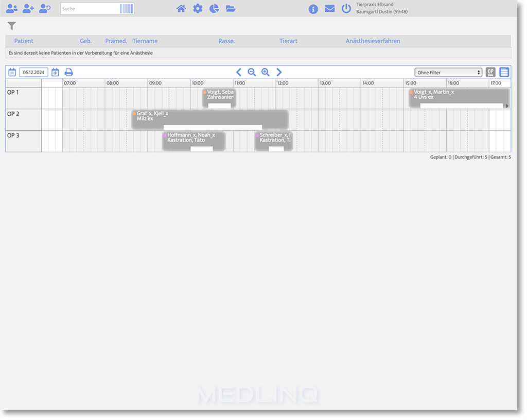Log out using the power icon
The image size is (527, 420).
click(346, 9)
